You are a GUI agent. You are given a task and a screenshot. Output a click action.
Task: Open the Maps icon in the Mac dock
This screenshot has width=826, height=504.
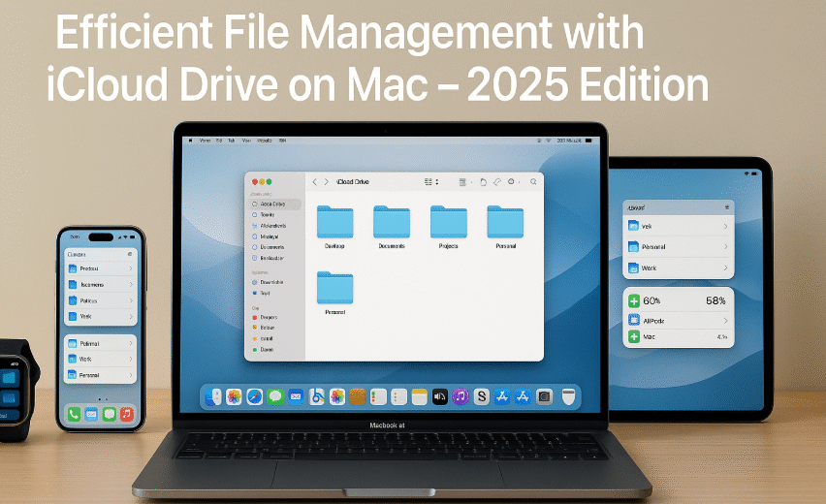tap(316, 396)
